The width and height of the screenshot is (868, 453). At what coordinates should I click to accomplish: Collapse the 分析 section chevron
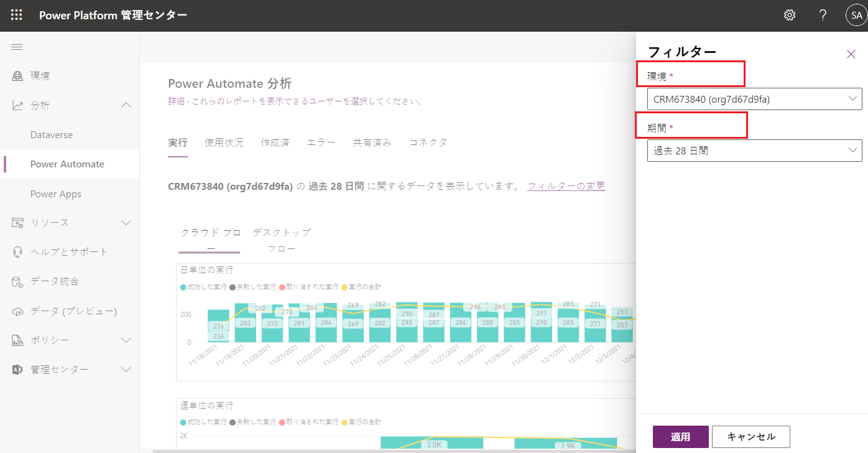point(126,105)
